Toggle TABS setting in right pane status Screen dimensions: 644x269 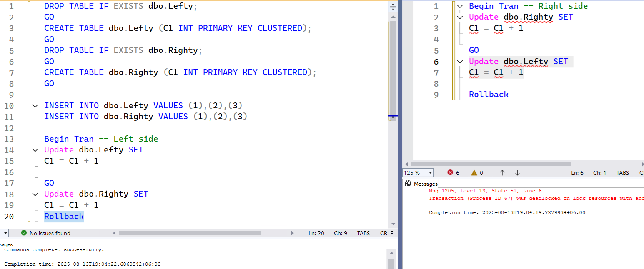[x=623, y=172]
